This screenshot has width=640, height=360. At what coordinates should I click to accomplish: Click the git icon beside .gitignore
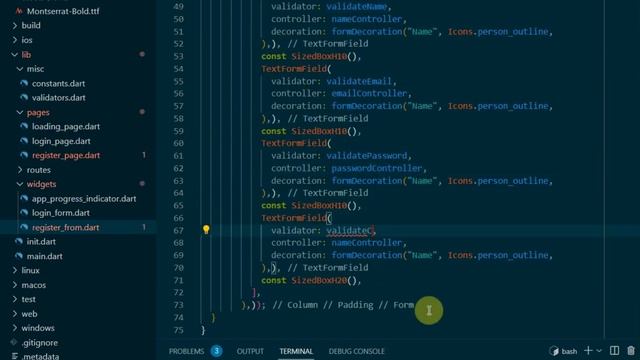14,342
